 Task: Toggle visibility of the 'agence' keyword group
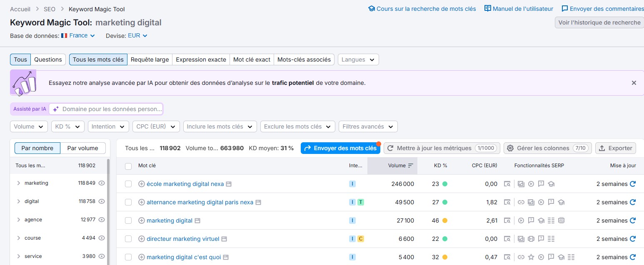point(102,220)
